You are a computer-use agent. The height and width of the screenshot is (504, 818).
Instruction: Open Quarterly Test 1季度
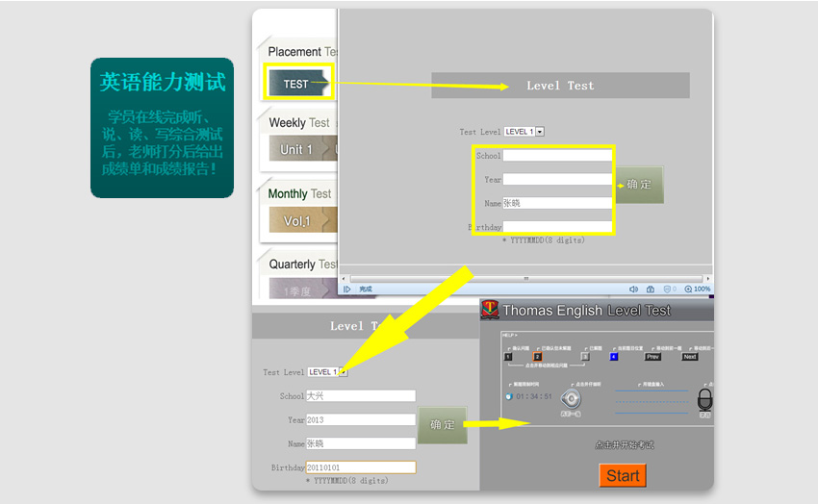tap(298, 290)
